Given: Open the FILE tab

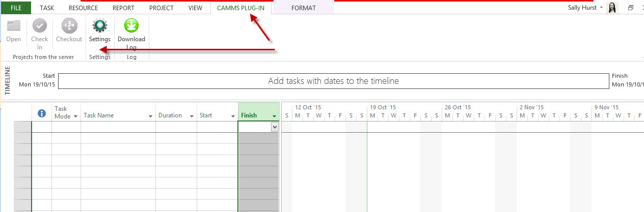Looking at the screenshot, I should [16, 8].
